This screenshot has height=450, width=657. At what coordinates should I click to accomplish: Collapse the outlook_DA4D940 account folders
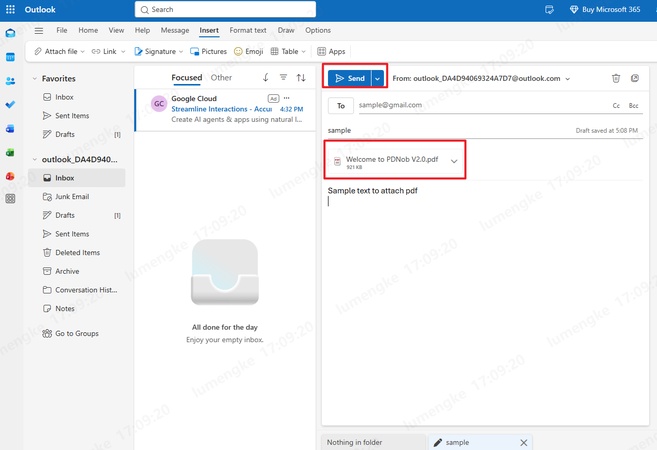click(x=35, y=159)
